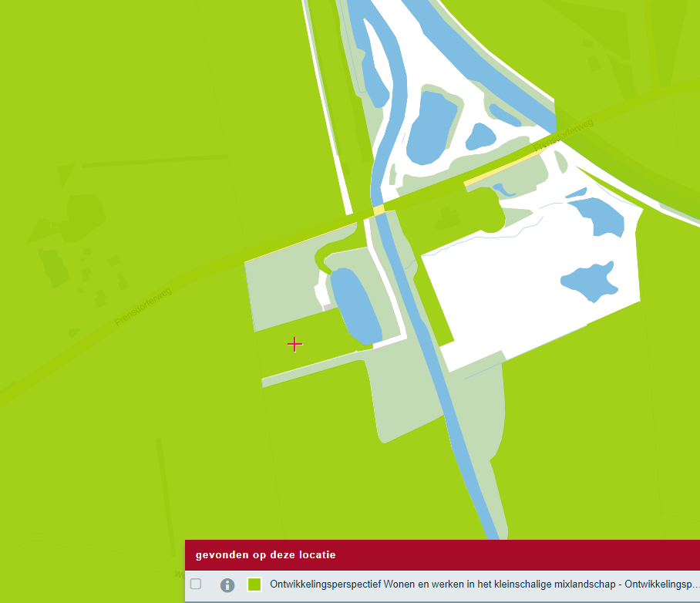Select the Frensdorferweg label left of crosshair
The height and width of the screenshot is (603, 700).
(143, 307)
